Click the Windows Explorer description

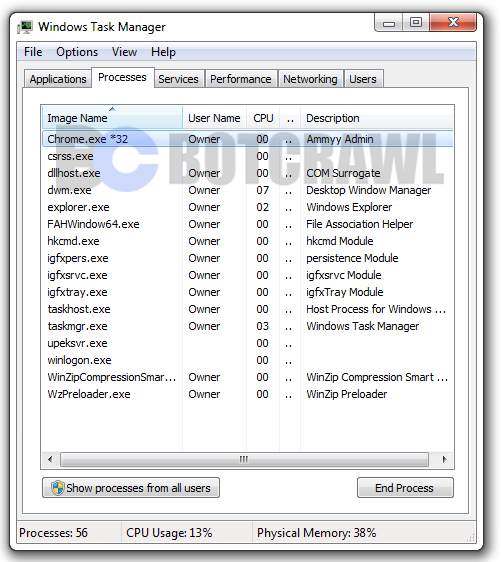[x=349, y=207]
